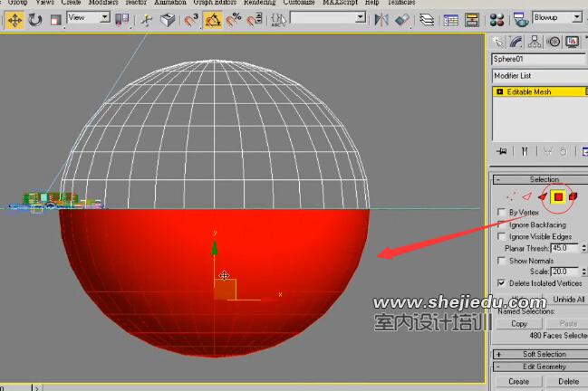Open Schematic View icon

click(471, 20)
